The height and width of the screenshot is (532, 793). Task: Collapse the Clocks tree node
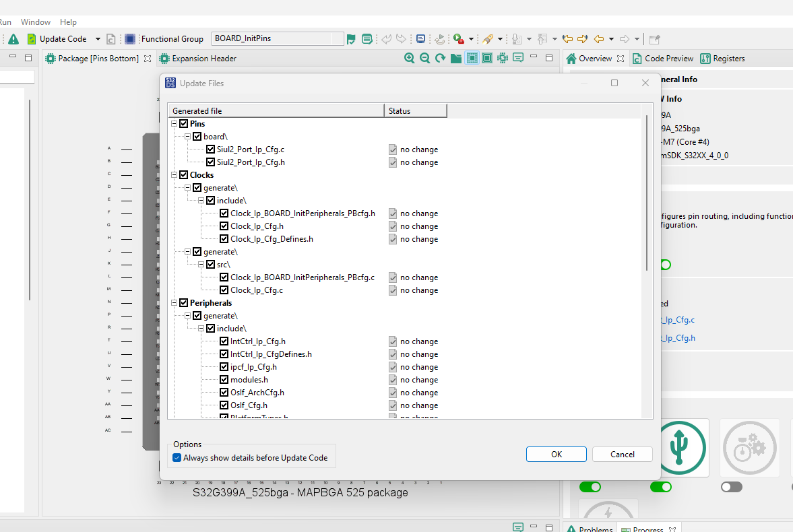(x=175, y=174)
